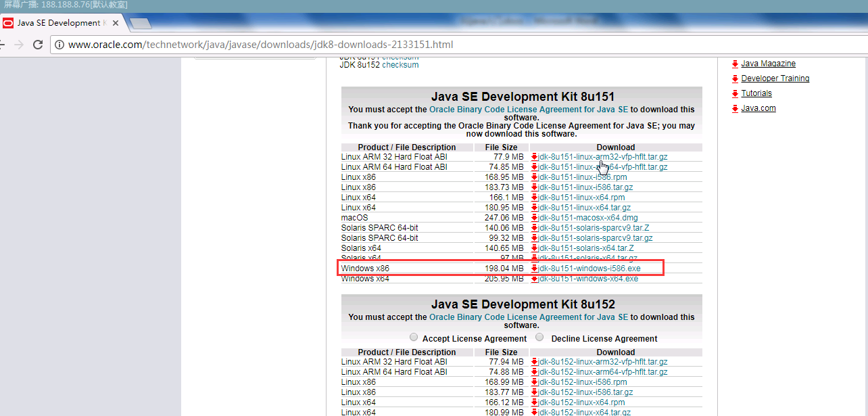This screenshot has height=416, width=868.
Task: Download jdk-8u151-linux-x64.rpm
Action: click(581, 198)
